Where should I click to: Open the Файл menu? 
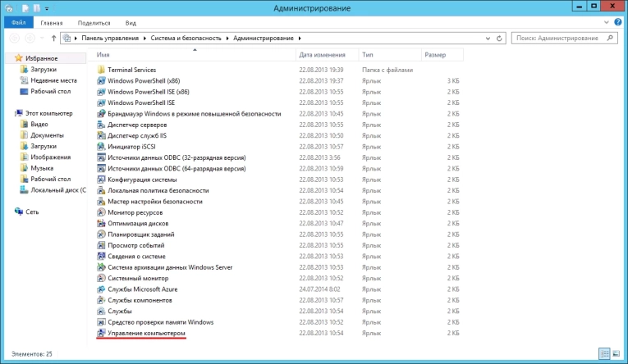18,24
